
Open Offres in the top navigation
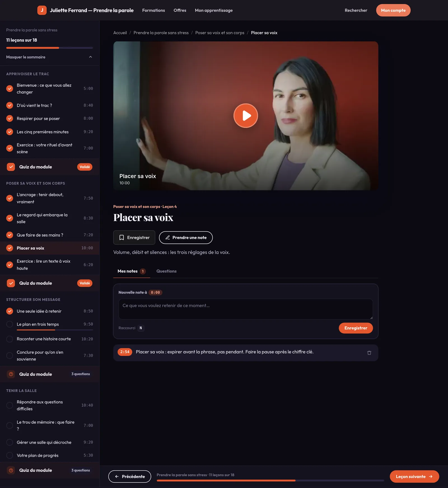pos(180,10)
